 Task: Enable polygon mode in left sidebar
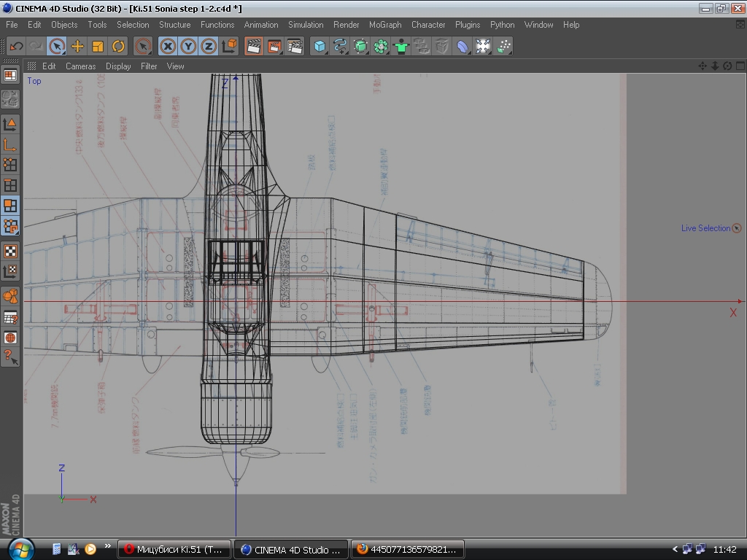[10, 206]
